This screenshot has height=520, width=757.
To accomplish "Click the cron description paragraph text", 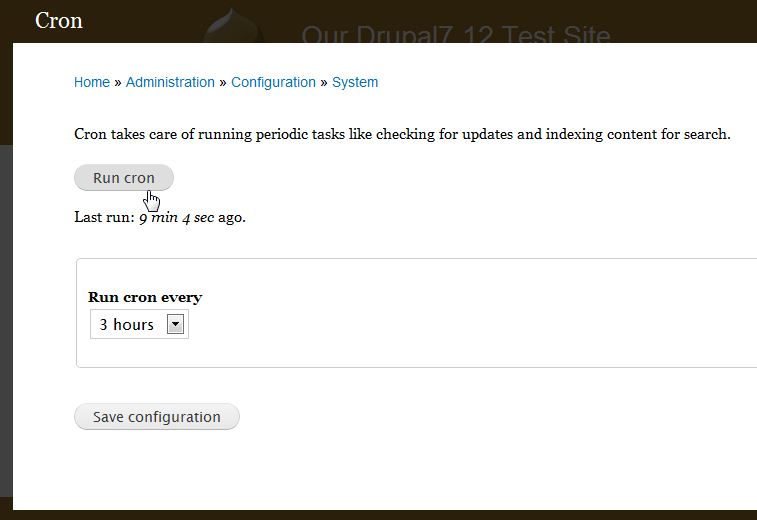I will click(402, 134).
